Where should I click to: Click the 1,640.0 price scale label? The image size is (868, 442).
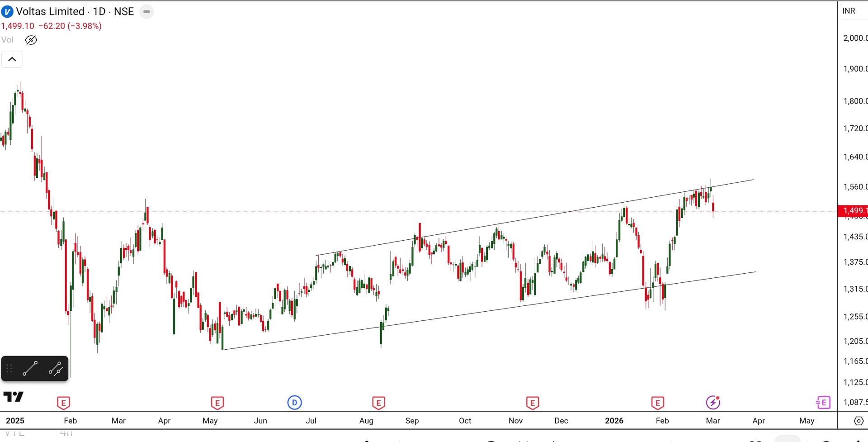pyautogui.click(x=855, y=157)
